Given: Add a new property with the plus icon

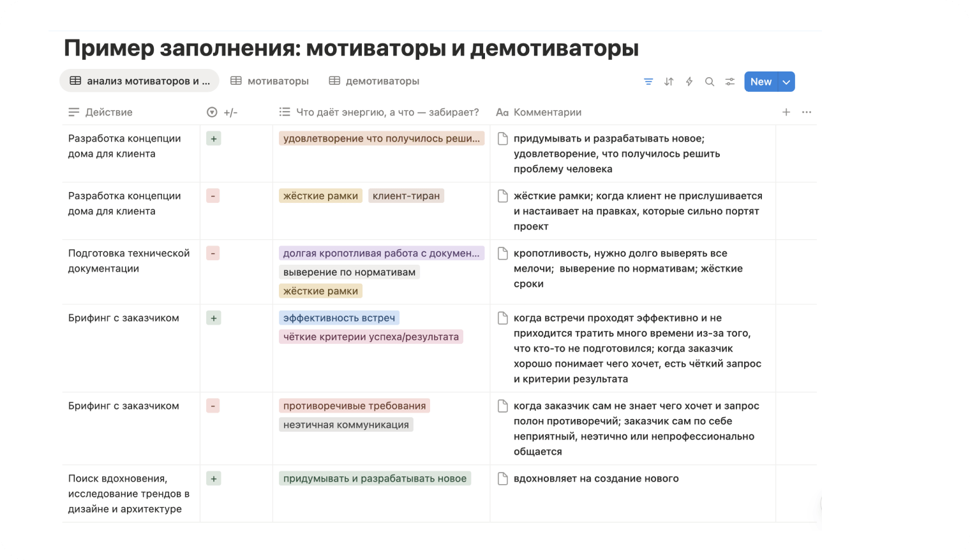Looking at the screenshot, I should pos(786,112).
